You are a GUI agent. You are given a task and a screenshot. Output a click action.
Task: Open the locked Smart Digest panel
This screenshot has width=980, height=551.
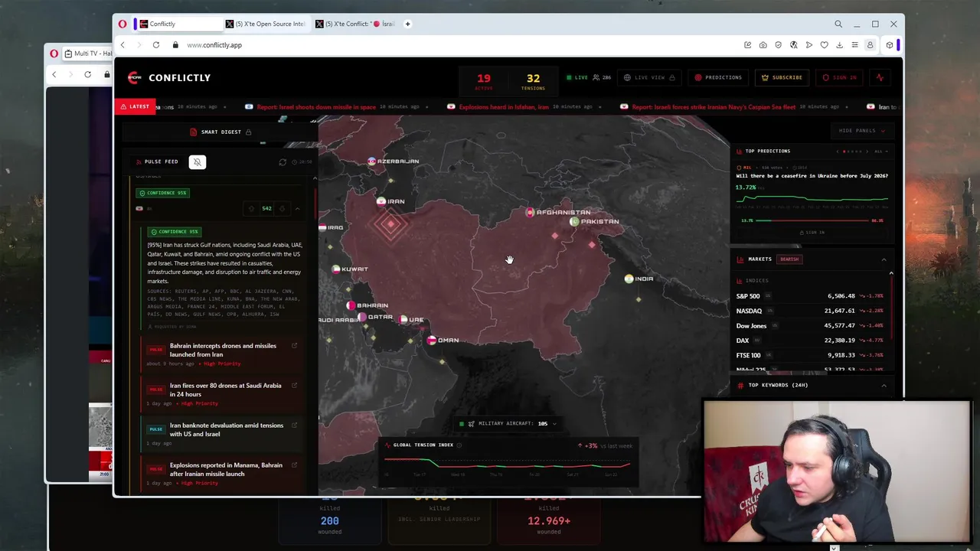point(220,132)
